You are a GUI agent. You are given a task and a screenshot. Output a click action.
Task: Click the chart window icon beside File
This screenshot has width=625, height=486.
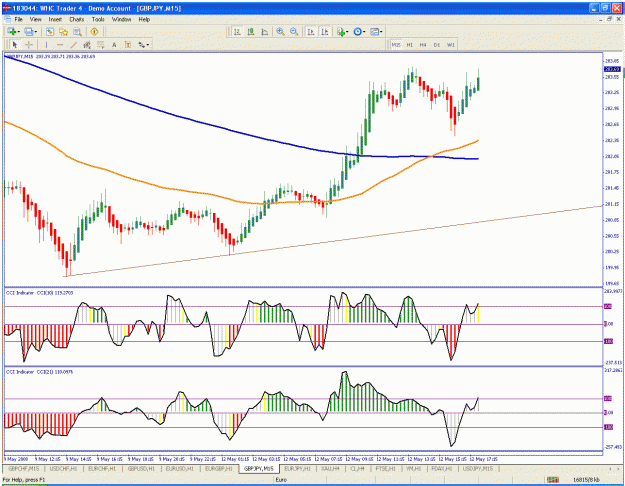click(x=8, y=19)
